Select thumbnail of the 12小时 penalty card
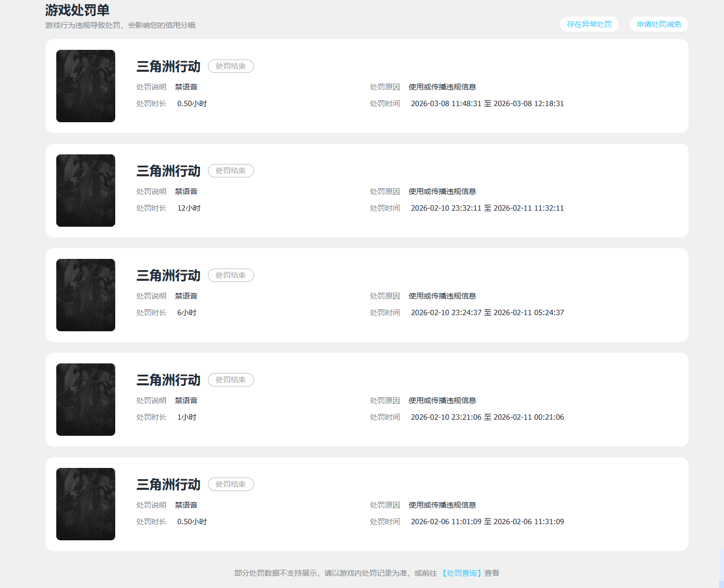This screenshot has width=724, height=588. 86,190
